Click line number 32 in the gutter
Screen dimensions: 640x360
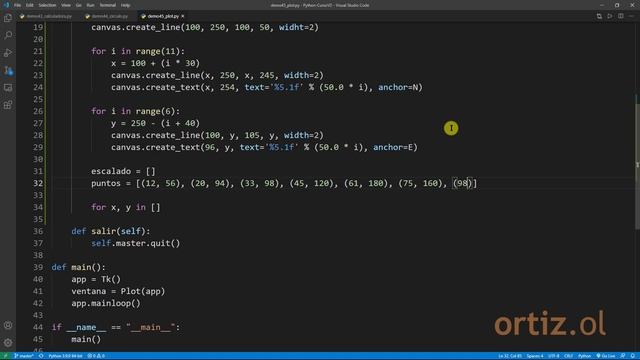38,183
